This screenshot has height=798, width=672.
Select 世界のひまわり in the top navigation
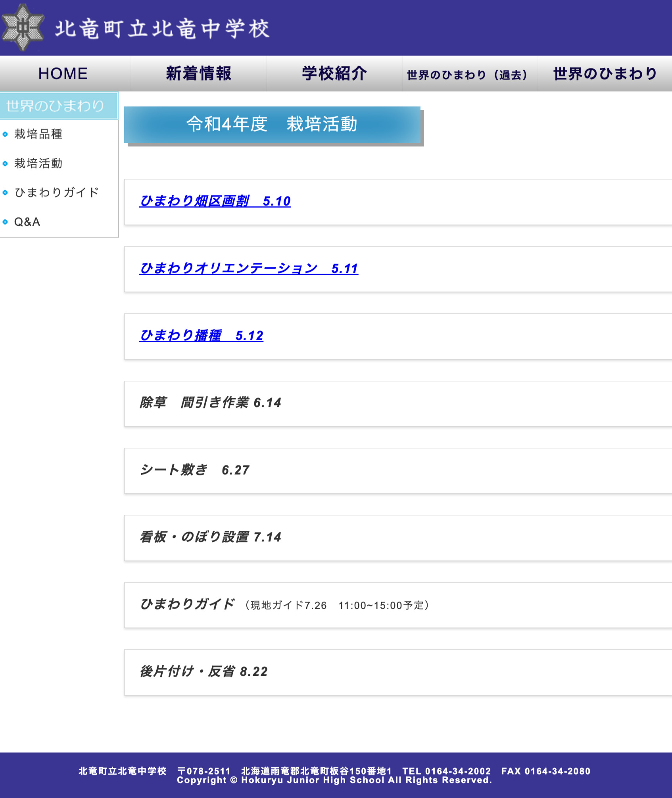click(604, 73)
